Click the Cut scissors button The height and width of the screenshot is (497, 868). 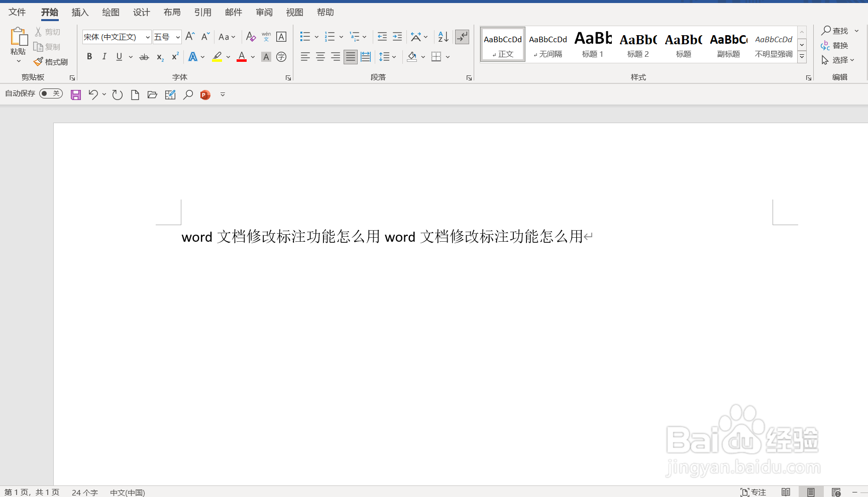(x=47, y=32)
